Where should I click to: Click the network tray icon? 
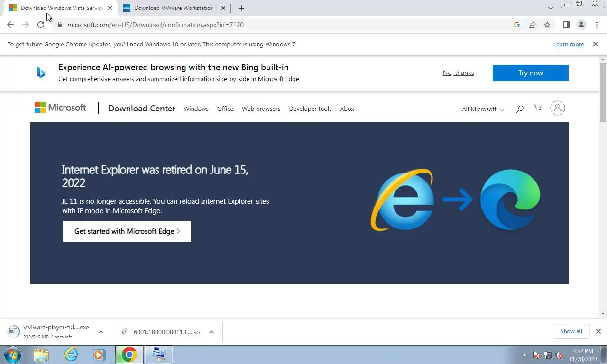pyautogui.click(x=548, y=355)
